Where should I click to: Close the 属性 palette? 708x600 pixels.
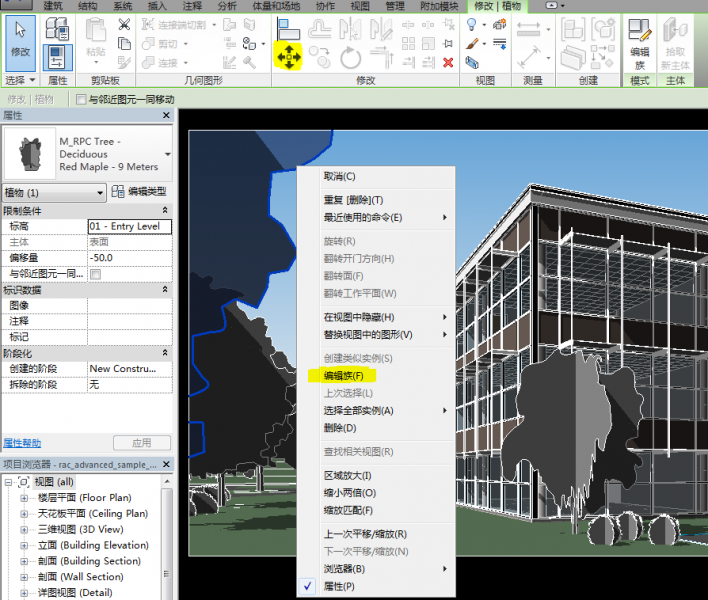tap(166, 116)
